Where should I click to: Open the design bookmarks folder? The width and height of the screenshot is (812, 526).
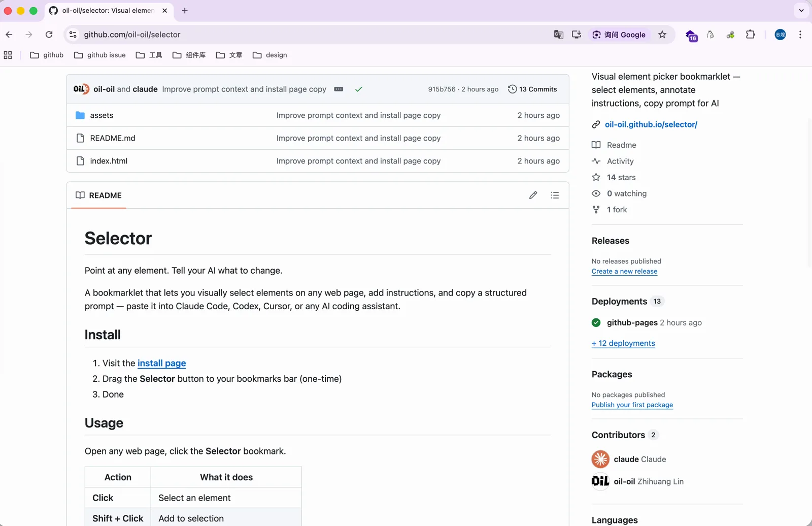tap(270, 55)
